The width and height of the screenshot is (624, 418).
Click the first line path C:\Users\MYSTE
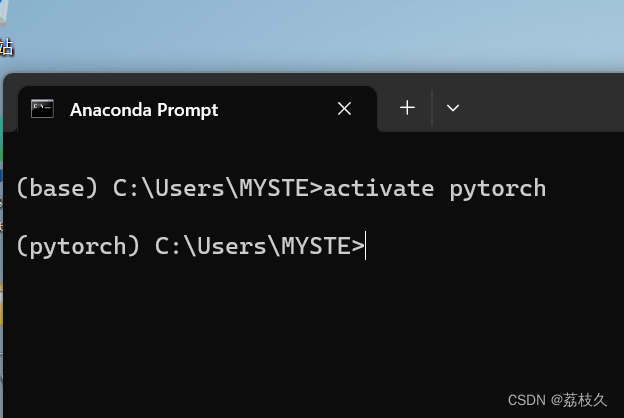point(217,188)
